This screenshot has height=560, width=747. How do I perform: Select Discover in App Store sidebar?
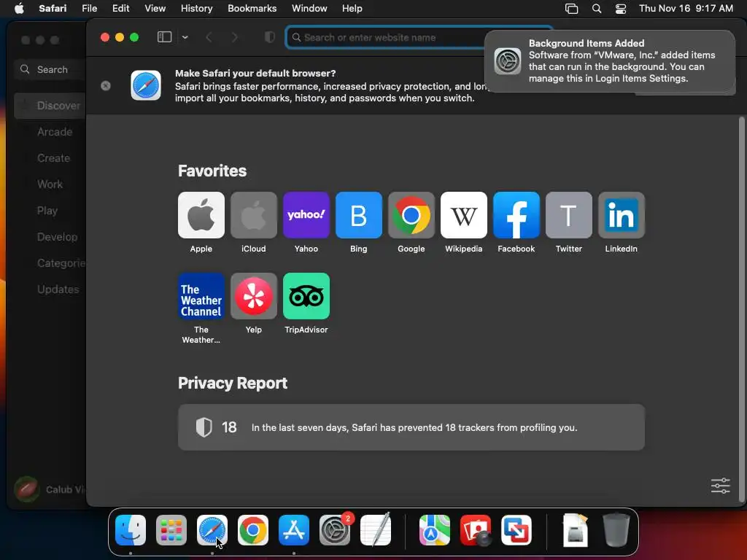50,105
